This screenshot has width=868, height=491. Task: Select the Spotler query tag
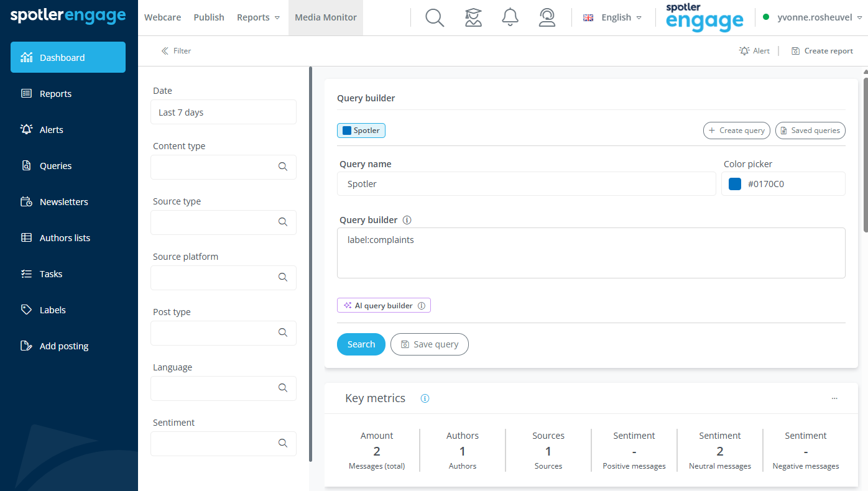(x=361, y=131)
